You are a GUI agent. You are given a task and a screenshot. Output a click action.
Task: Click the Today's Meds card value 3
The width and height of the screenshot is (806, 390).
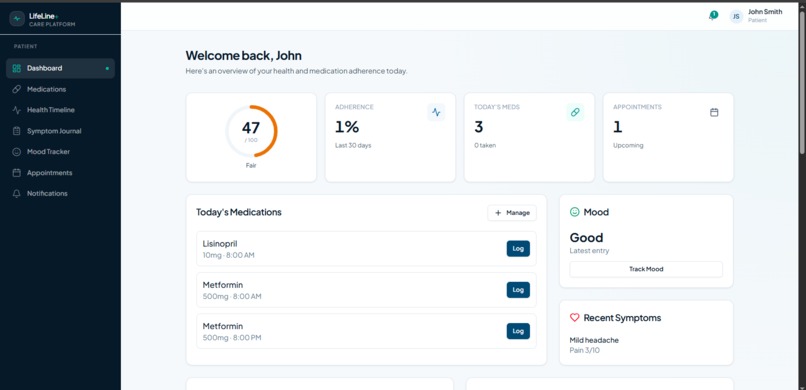[x=479, y=127]
